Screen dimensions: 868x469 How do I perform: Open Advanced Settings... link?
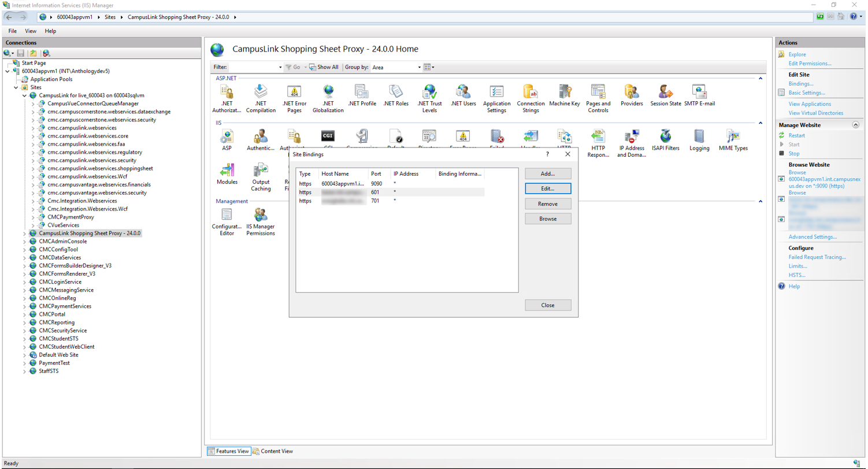click(x=813, y=237)
